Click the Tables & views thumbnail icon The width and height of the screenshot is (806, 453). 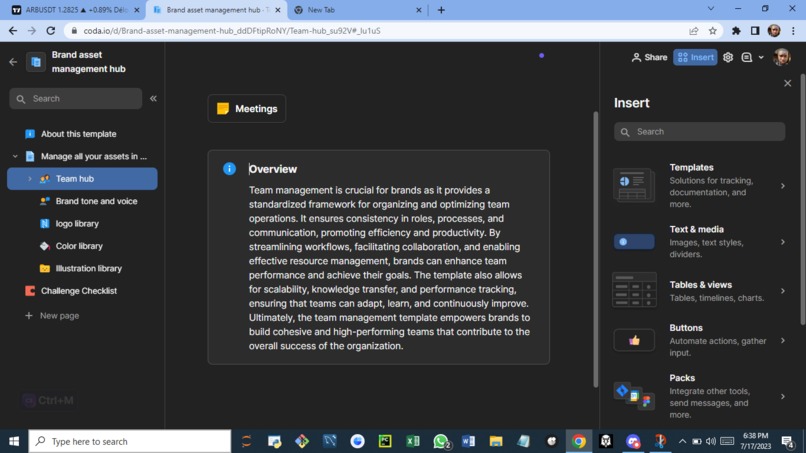coord(634,290)
